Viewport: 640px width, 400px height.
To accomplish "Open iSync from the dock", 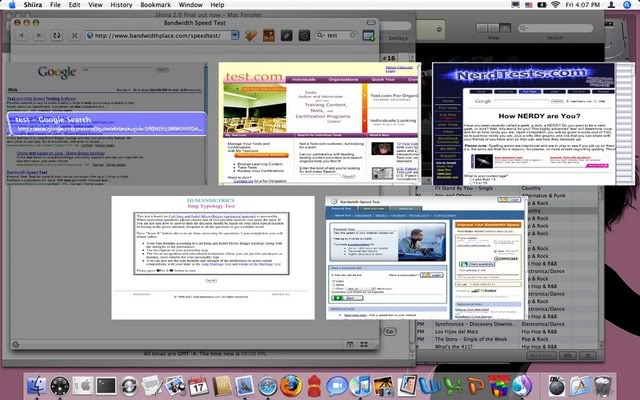I will click(x=129, y=385).
